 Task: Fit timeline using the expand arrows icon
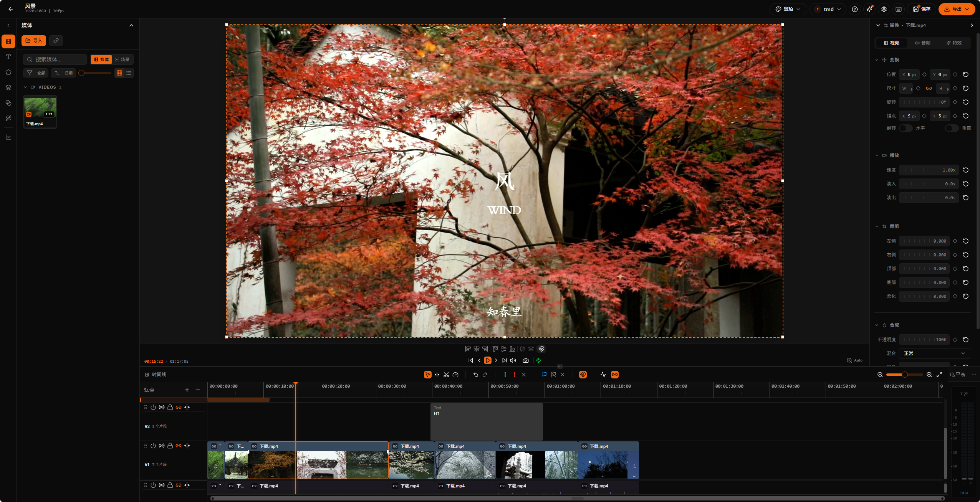[x=939, y=375]
